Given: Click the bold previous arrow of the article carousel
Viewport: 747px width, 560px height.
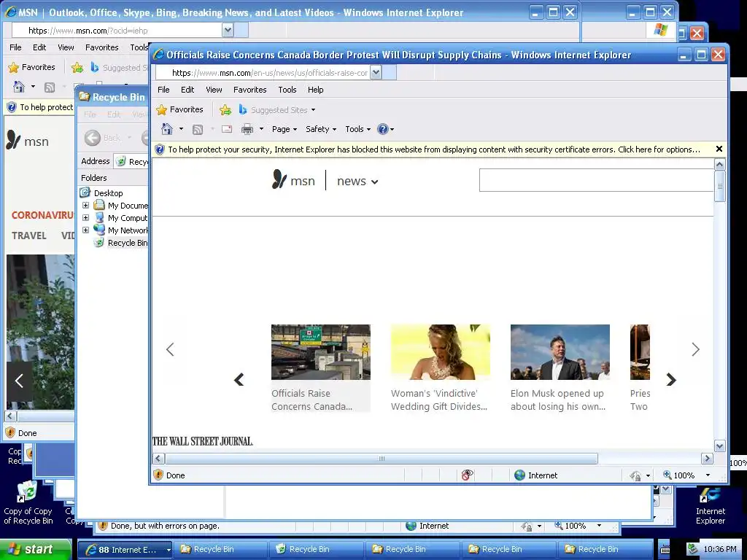Looking at the screenshot, I should 239,379.
